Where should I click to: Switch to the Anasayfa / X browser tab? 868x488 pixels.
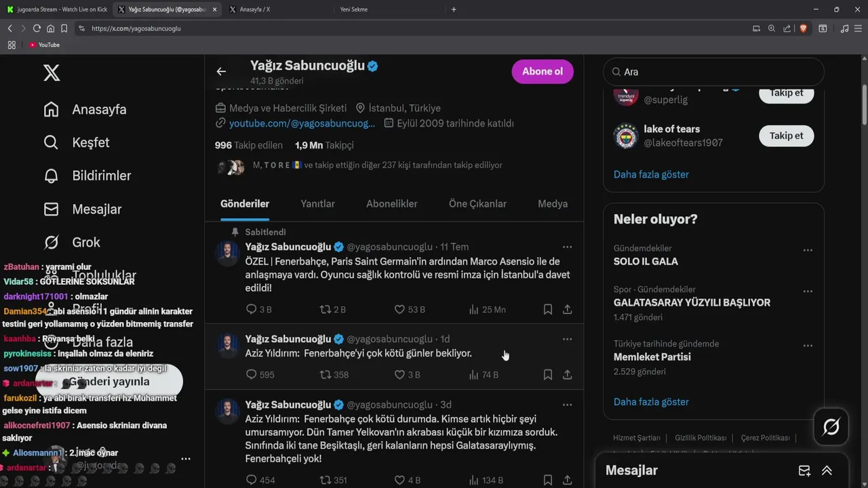point(278,9)
